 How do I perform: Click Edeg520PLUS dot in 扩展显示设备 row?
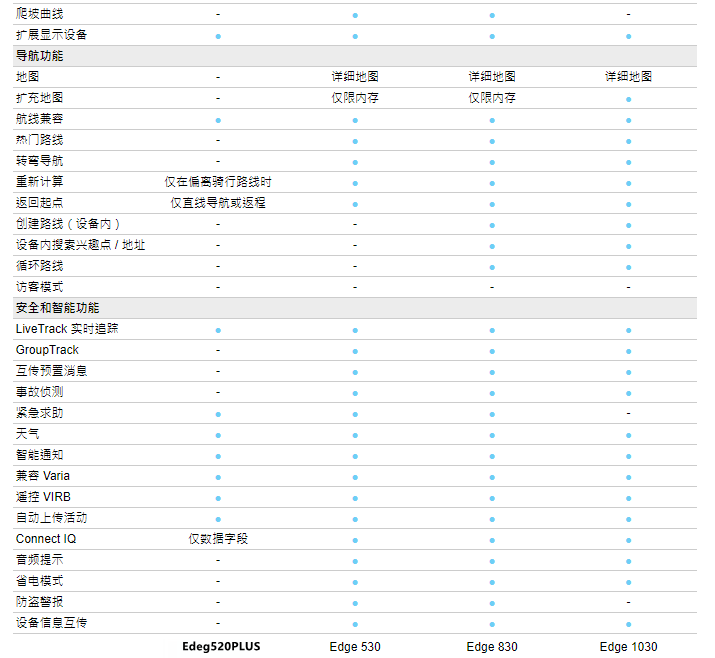point(218,36)
